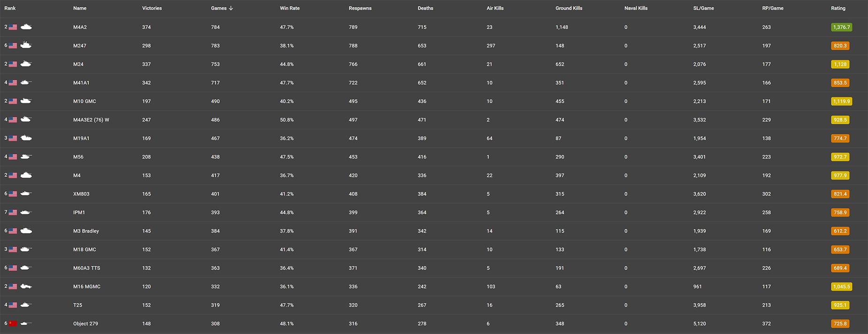Click the orange 820.3 rating badge
Screen dimensions: 868x334
tap(840, 46)
